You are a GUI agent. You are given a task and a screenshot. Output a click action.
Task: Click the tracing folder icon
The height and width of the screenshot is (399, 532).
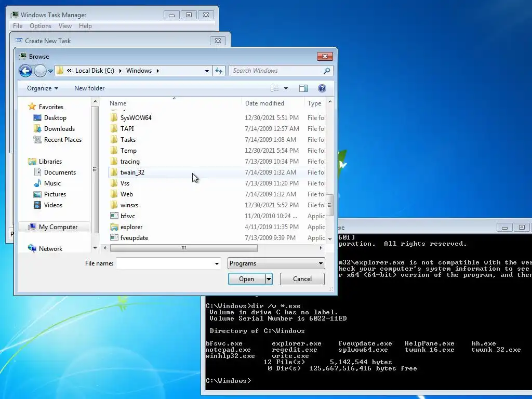tap(114, 162)
